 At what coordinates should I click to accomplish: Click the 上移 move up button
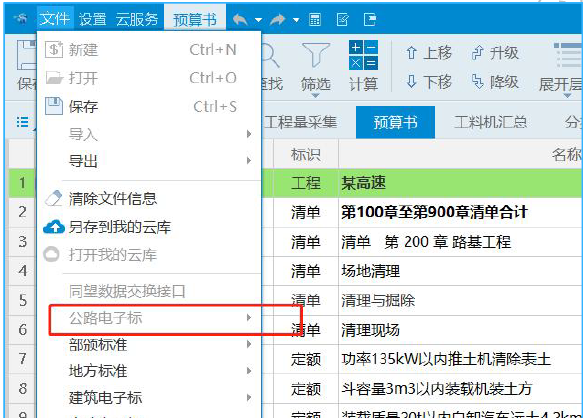point(429,53)
